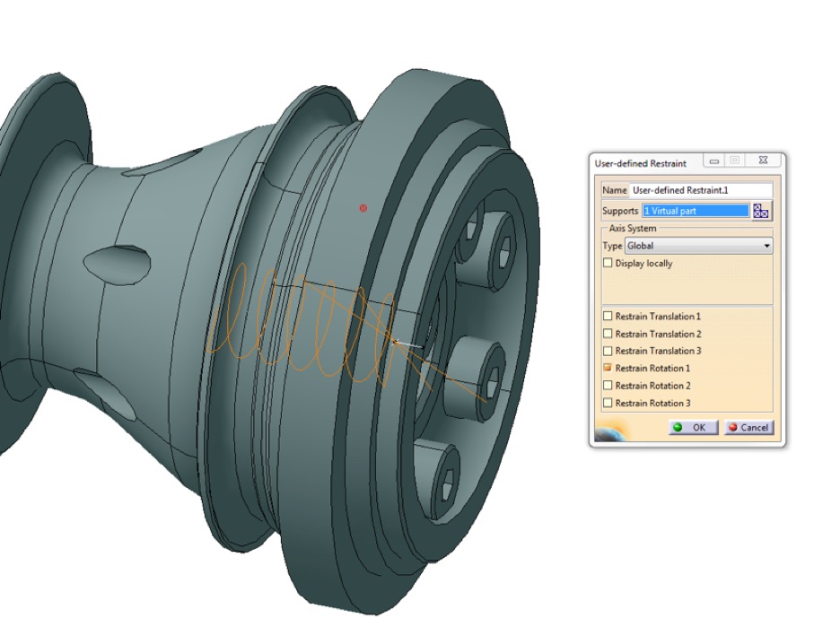
Task: Close the User-defined Restraint dialog
Action: pyautogui.click(x=763, y=161)
